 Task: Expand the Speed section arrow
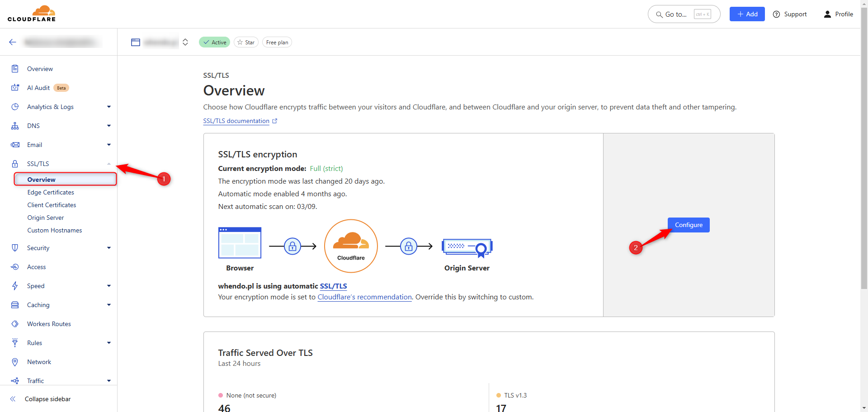[x=109, y=286]
